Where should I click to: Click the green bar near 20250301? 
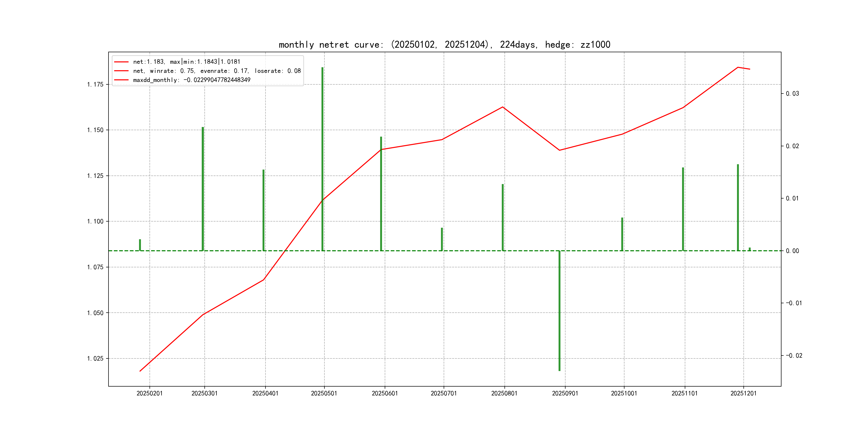pyautogui.click(x=203, y=189)
